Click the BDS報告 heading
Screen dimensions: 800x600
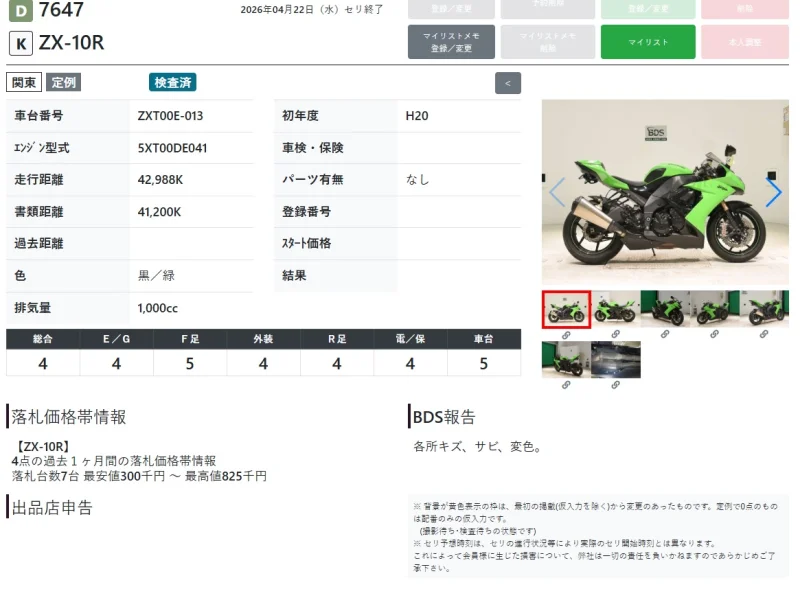(x=444, y=417)
